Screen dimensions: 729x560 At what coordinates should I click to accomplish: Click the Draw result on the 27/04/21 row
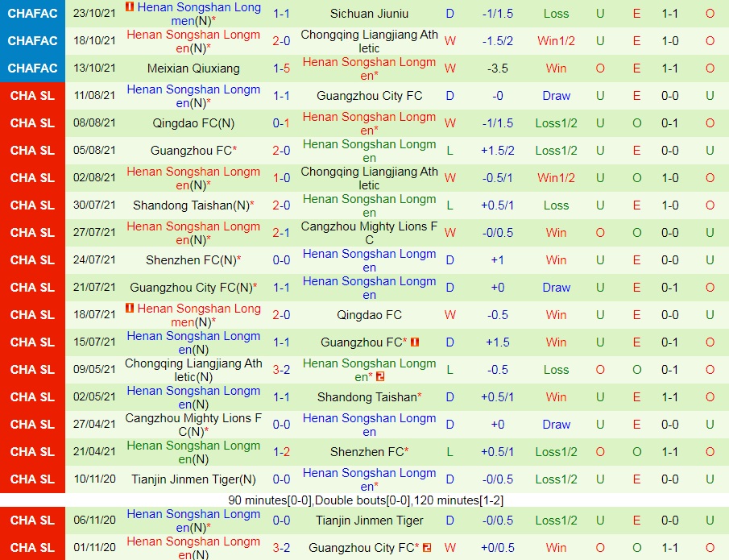[556, 424]
